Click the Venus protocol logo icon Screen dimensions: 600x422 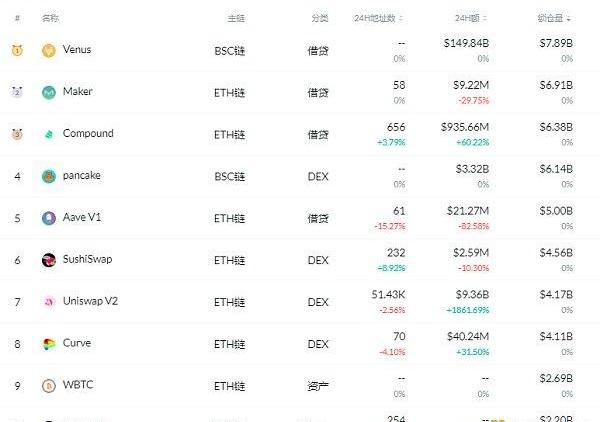(49, 50)
